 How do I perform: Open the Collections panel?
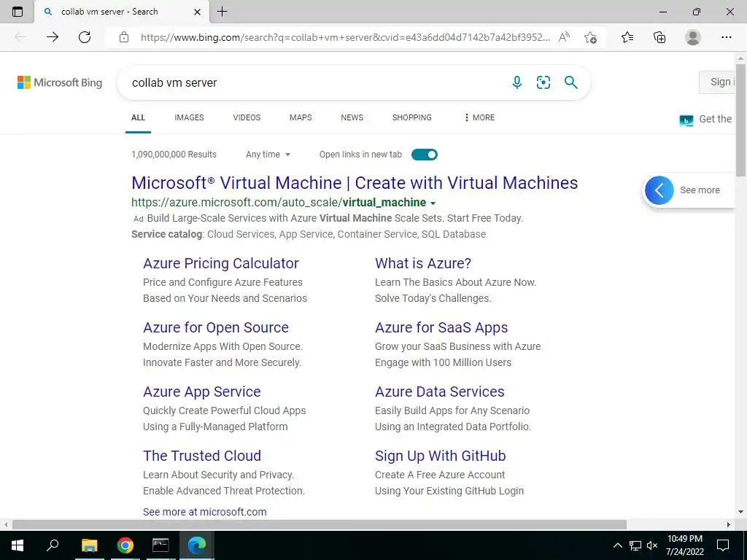click(659, 37)
